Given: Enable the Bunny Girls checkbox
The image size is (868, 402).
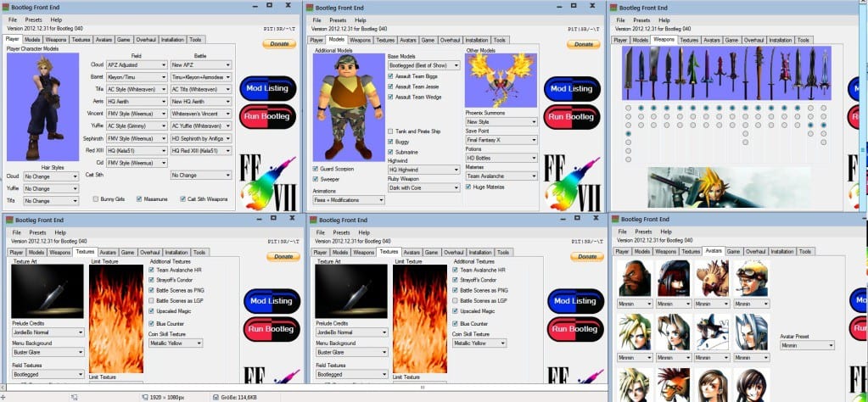Looking at the screenshot, I should (x=98, y=198).
